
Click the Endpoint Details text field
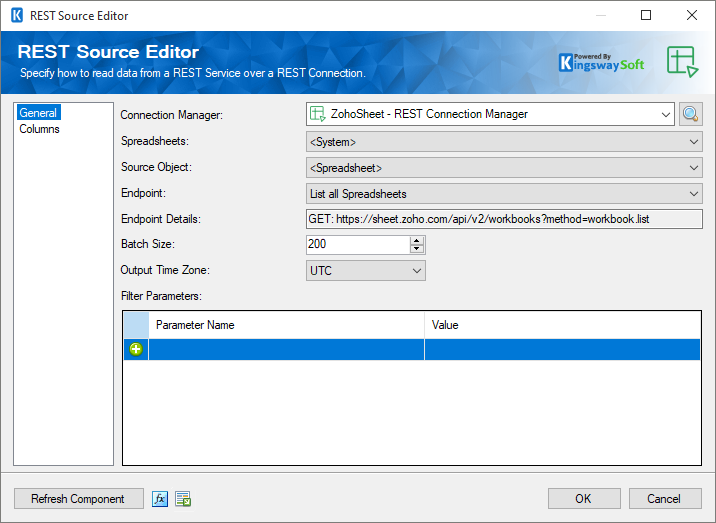tap(504, 219)
